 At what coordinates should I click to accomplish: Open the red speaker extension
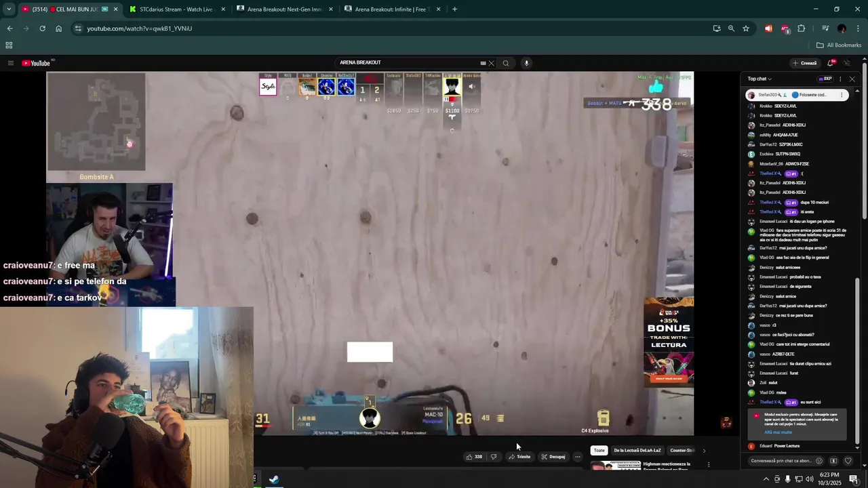(768, 28)
